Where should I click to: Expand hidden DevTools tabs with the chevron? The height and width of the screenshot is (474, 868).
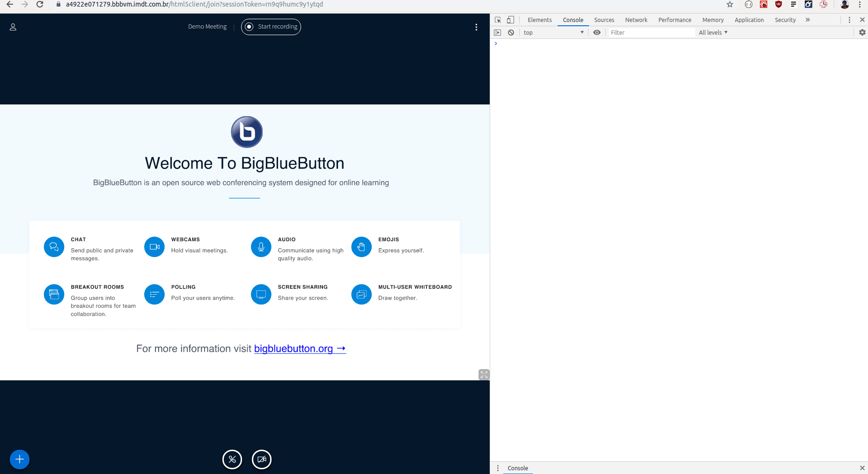808,20
